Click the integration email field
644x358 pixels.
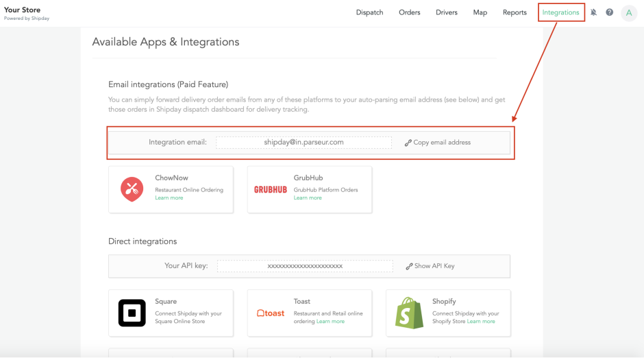[x=304, y=142]
